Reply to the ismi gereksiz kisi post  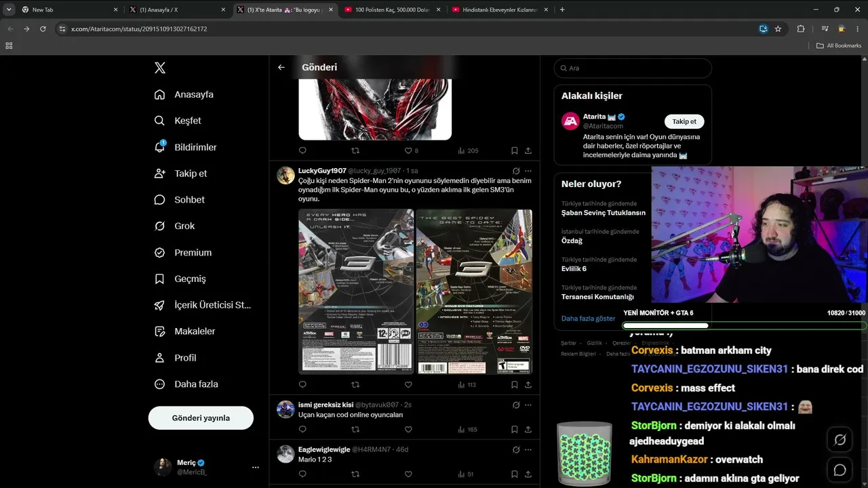click(x=302, y=429)
